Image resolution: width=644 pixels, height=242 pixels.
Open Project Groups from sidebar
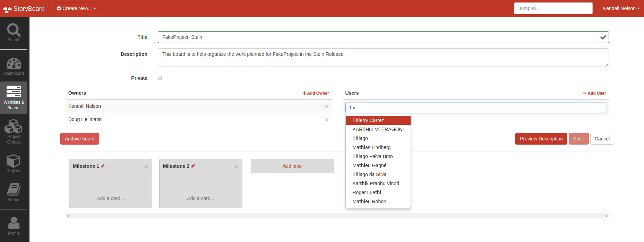(x=14, y=132)
